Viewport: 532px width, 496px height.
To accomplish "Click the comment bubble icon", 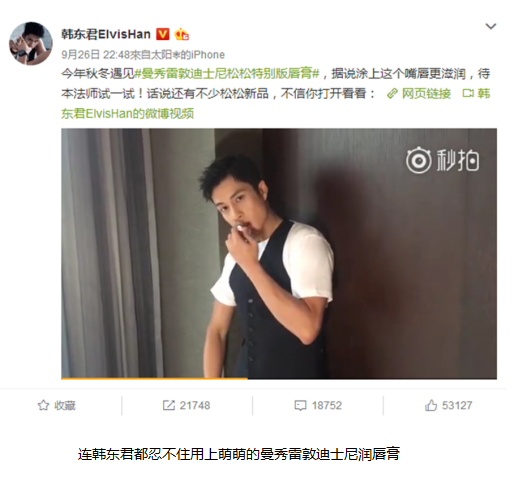I will (300, 405).
